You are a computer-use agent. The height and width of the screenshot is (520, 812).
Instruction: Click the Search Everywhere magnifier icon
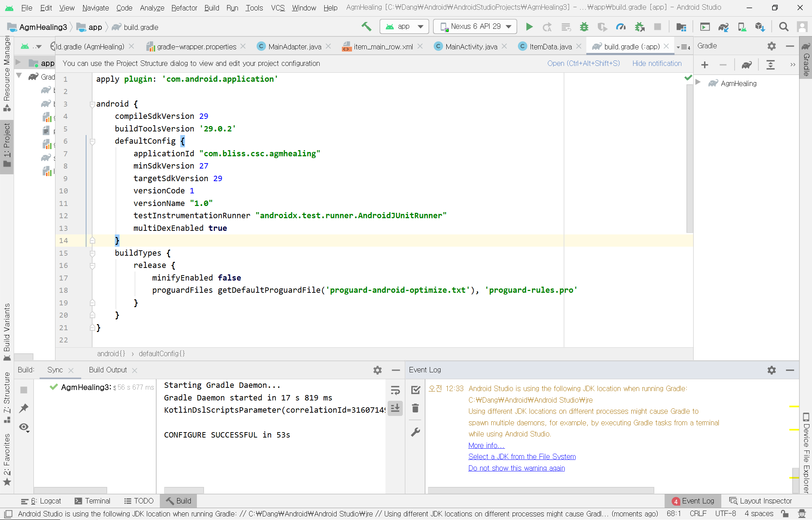784,27
